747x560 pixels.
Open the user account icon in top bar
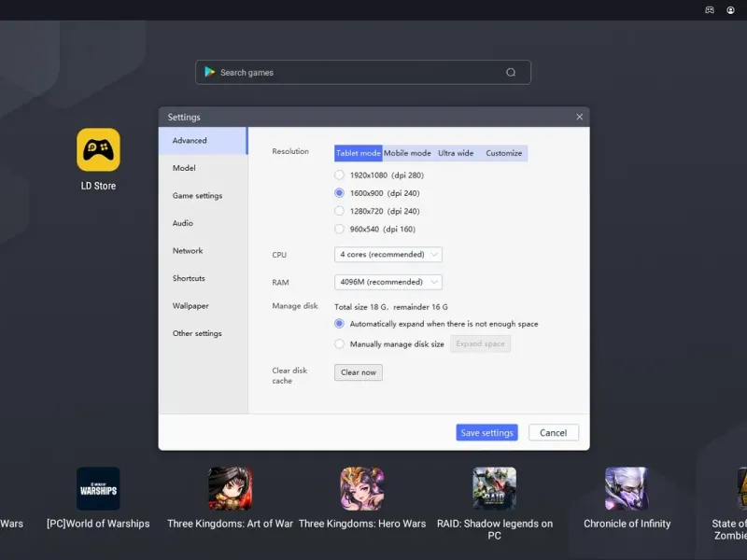click(730, 10)
